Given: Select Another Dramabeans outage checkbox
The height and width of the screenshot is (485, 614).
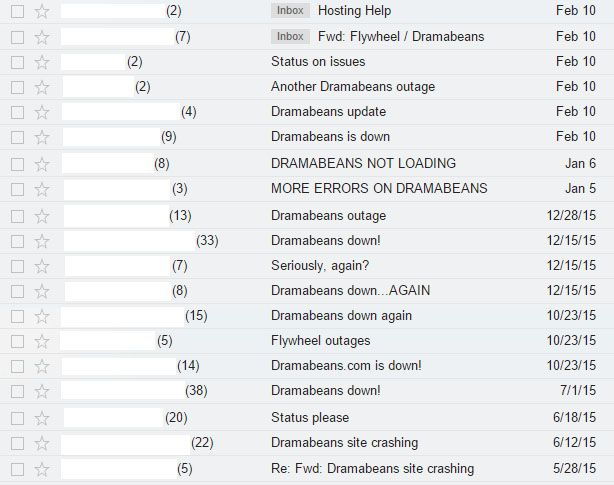Looking at the screenshot, I should point(17,88).
